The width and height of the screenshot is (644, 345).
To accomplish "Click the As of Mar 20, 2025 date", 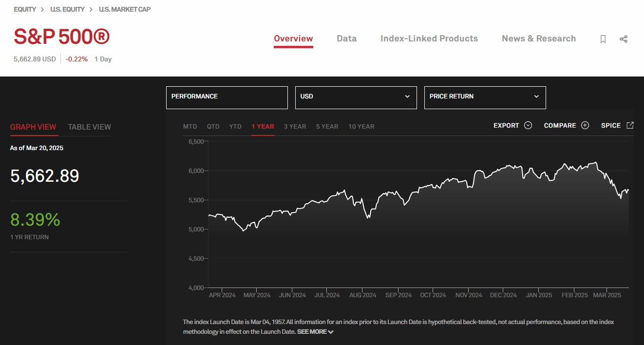I will click(37, 148).
